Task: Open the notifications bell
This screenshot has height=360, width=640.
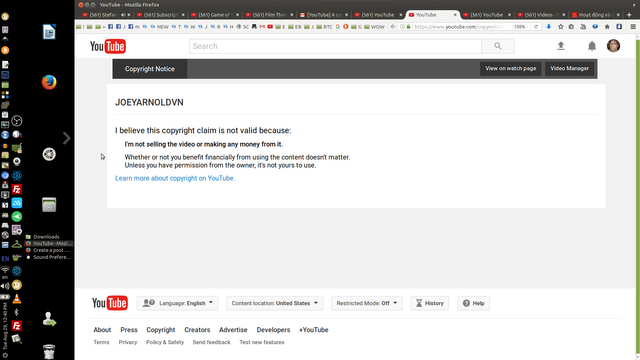Action: pos(592,46)
